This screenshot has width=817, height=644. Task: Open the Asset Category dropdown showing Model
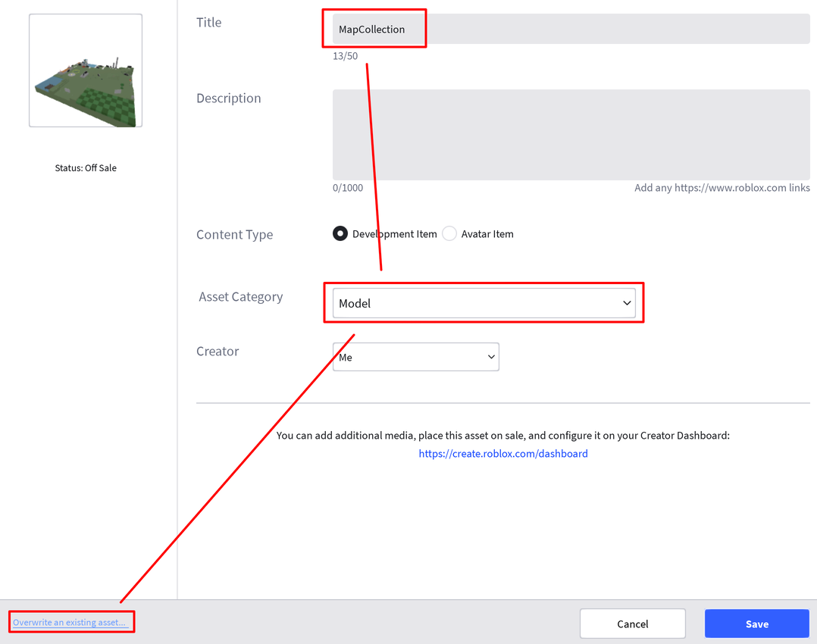[x=484, y=303]
